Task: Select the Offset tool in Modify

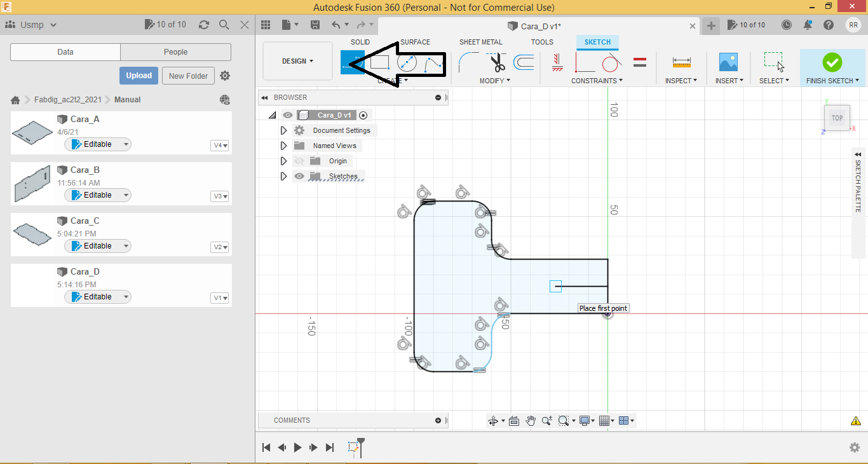Action: point(524,62)
